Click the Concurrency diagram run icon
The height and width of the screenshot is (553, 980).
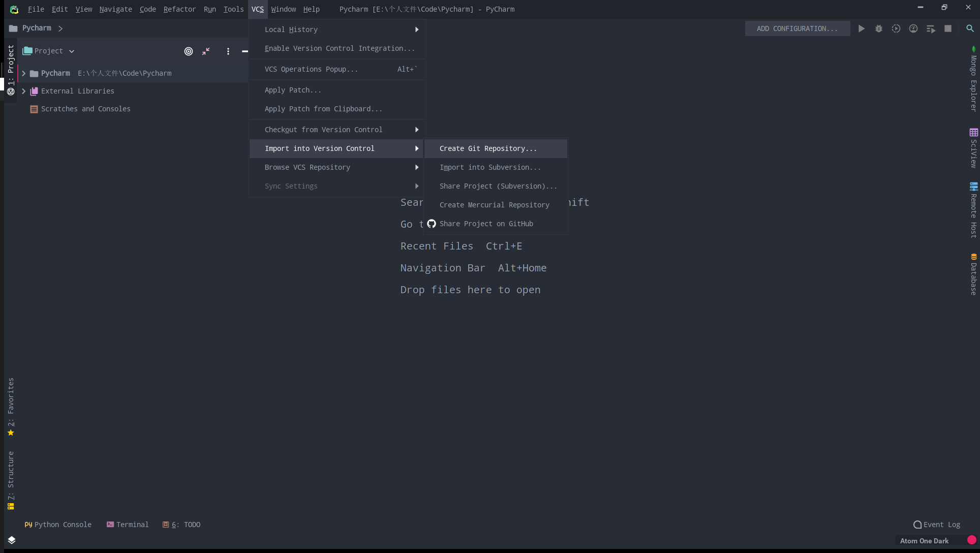click(x=931, y=28)
